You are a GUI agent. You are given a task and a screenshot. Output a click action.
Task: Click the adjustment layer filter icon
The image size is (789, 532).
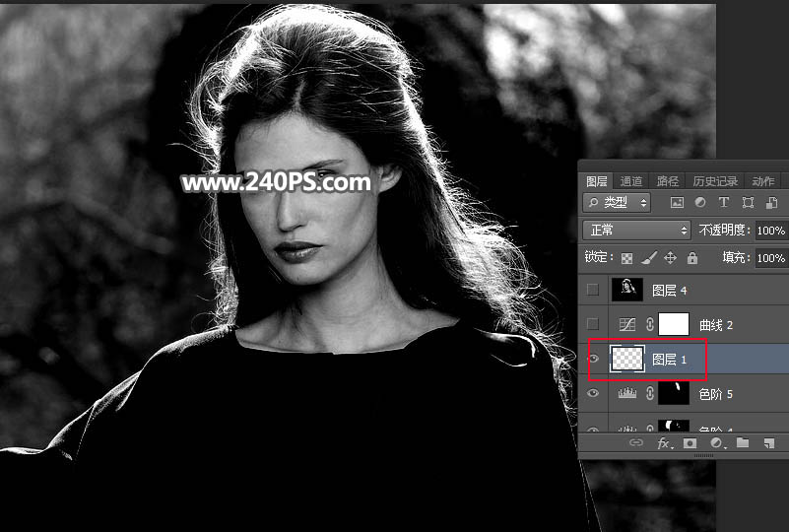click(700, 202)
